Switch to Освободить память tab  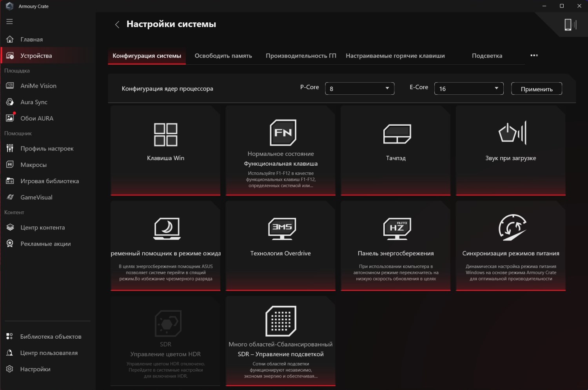[x=223, y=56]
